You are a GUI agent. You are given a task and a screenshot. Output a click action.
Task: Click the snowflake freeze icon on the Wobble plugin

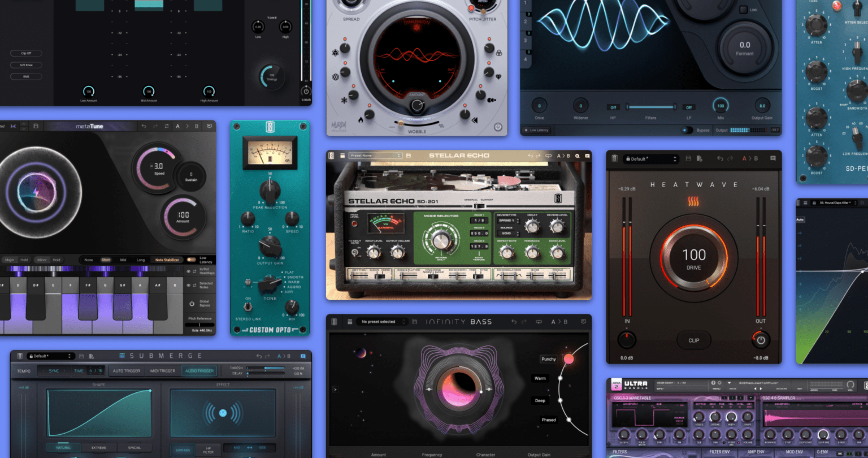pos(344,100)
